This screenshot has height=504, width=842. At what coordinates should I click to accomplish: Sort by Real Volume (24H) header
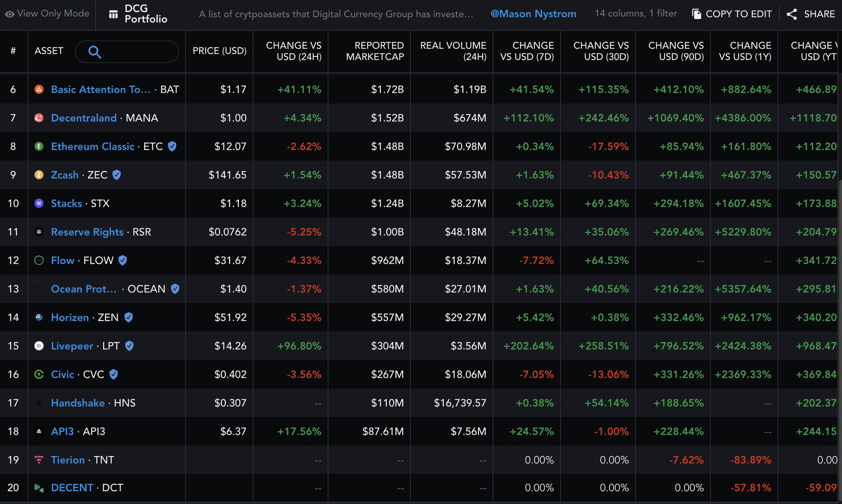453,51
